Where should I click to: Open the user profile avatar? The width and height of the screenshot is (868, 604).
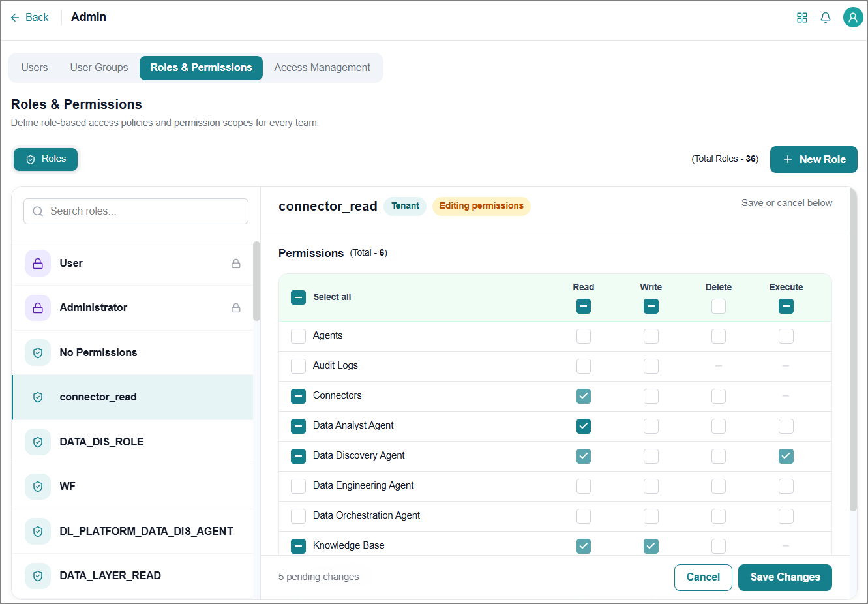[x=853, y=18]
